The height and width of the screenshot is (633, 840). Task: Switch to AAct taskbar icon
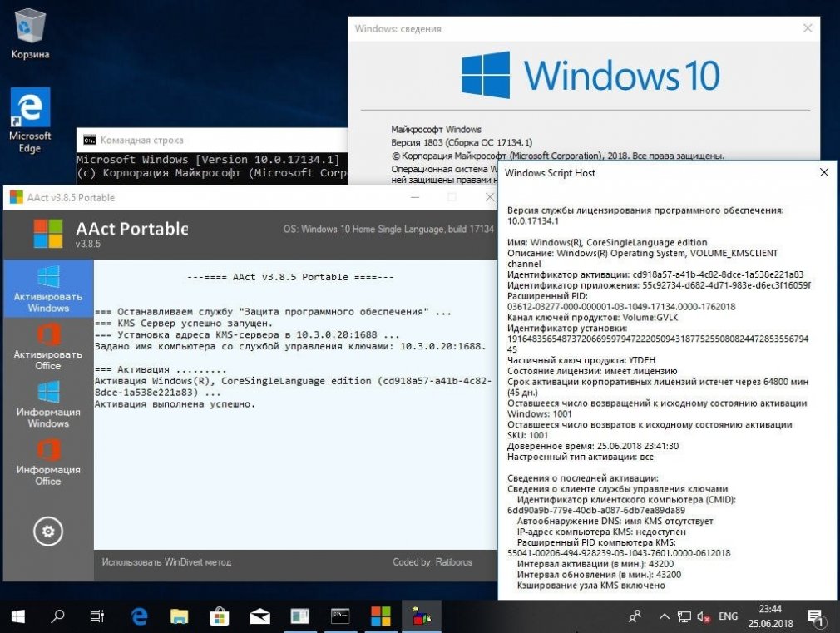coord(381,616)
